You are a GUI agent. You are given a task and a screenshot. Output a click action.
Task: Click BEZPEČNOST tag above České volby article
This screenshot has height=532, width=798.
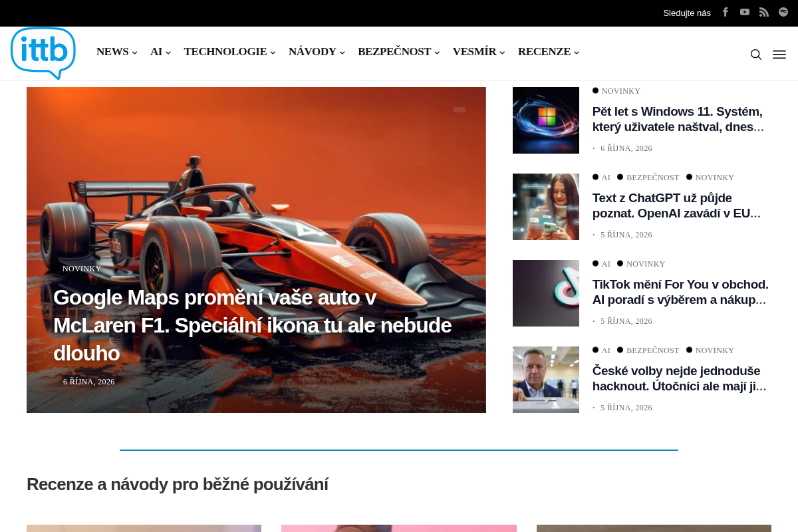pos(652,350)
